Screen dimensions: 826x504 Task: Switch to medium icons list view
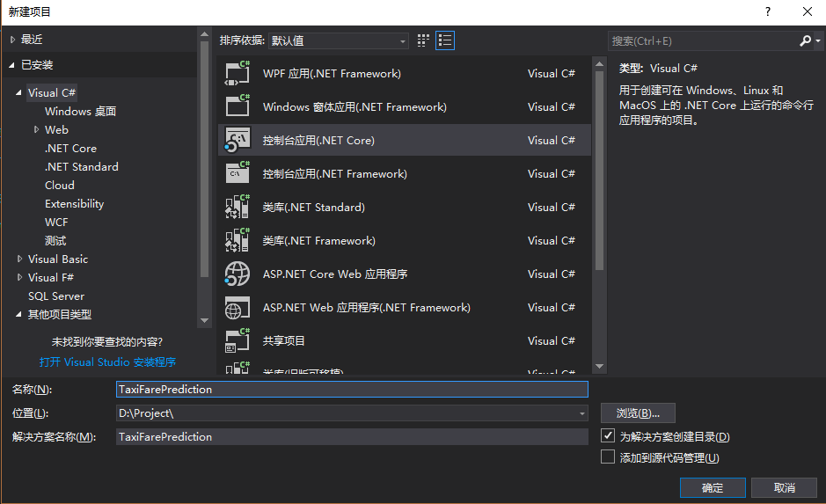click(445, 40)
